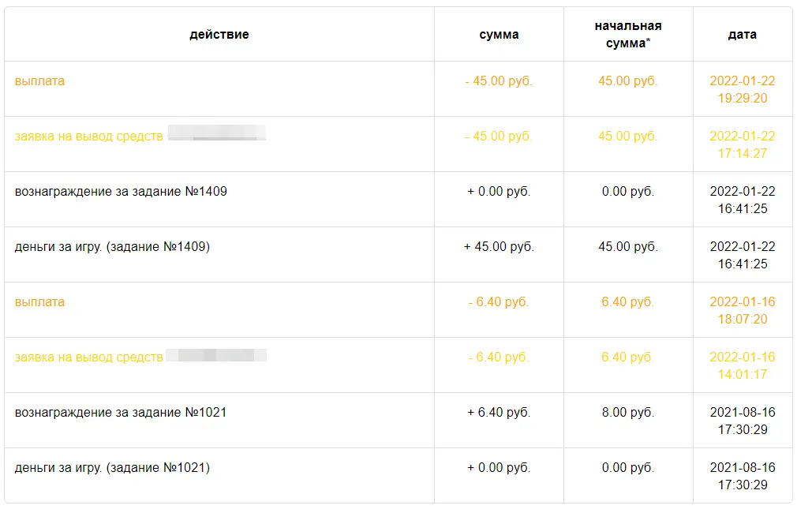Screen dimensions: 812x524
Task: Click '+ 0.00 руб.' in the игру №1021 row
Action: [x=499, y=467]
